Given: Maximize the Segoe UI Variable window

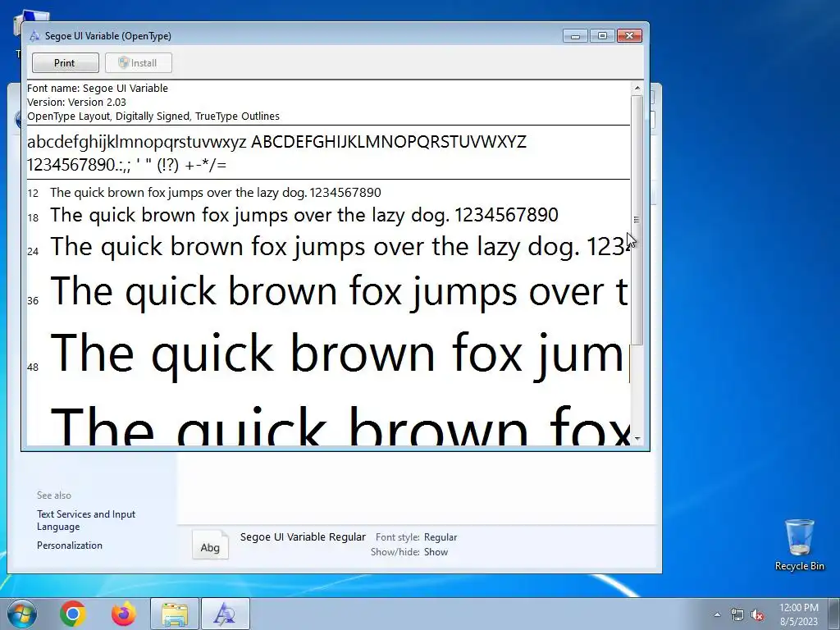Looking at the screenshot, I should click(602, 36).
